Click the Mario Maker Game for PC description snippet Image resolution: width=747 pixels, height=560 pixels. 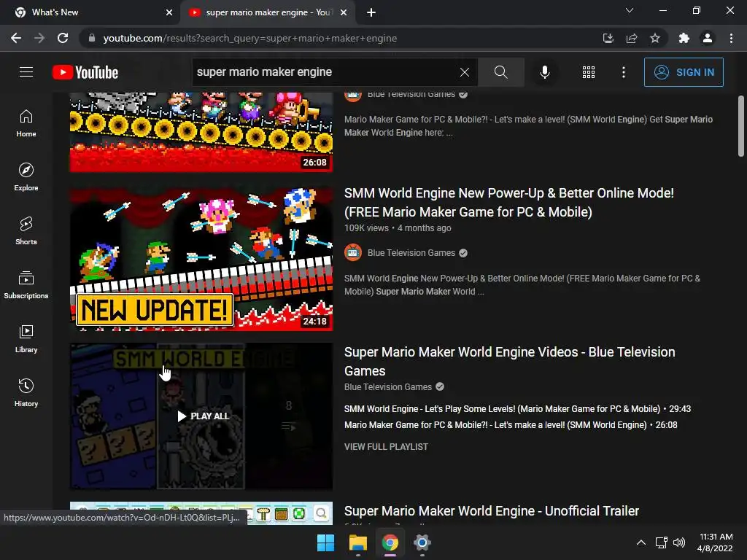528,126
